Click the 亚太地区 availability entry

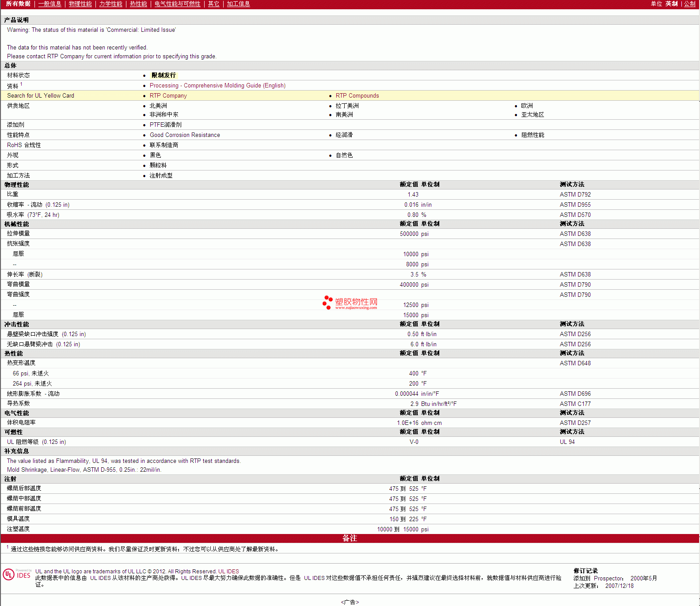pyautogui.click(x=533, y=115)
